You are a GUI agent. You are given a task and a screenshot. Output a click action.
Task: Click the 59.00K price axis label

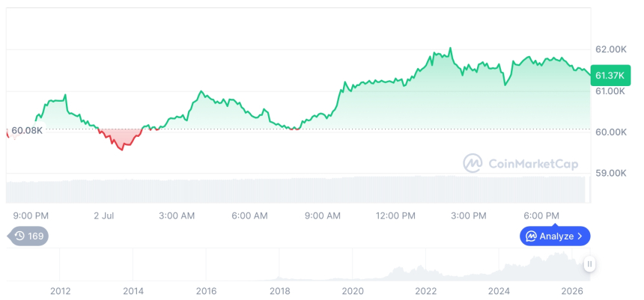pos(611,173)
